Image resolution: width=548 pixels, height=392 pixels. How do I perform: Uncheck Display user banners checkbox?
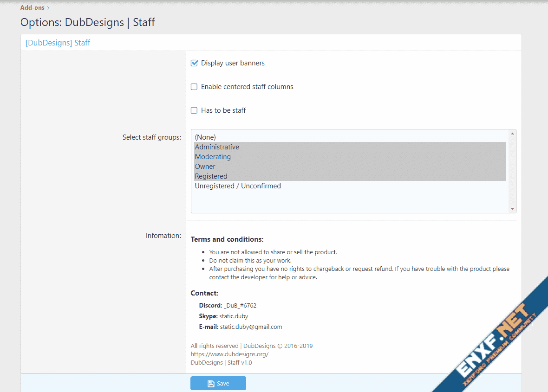194,63
